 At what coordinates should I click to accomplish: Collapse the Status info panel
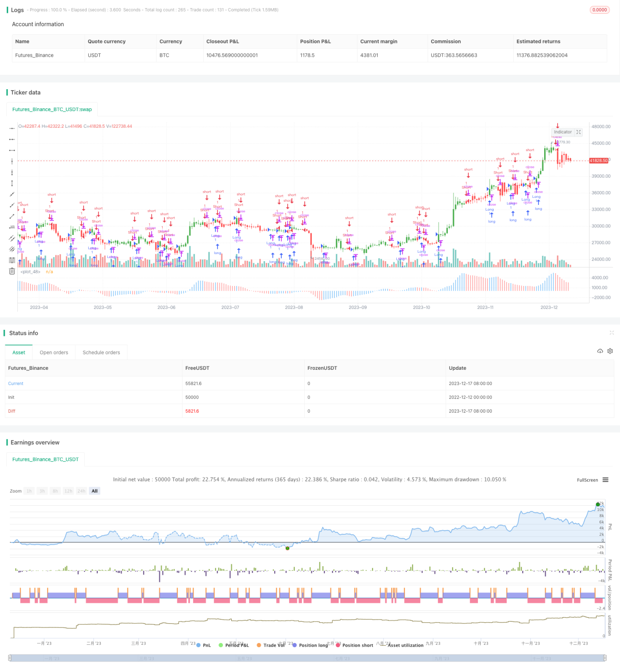point(611,333)
